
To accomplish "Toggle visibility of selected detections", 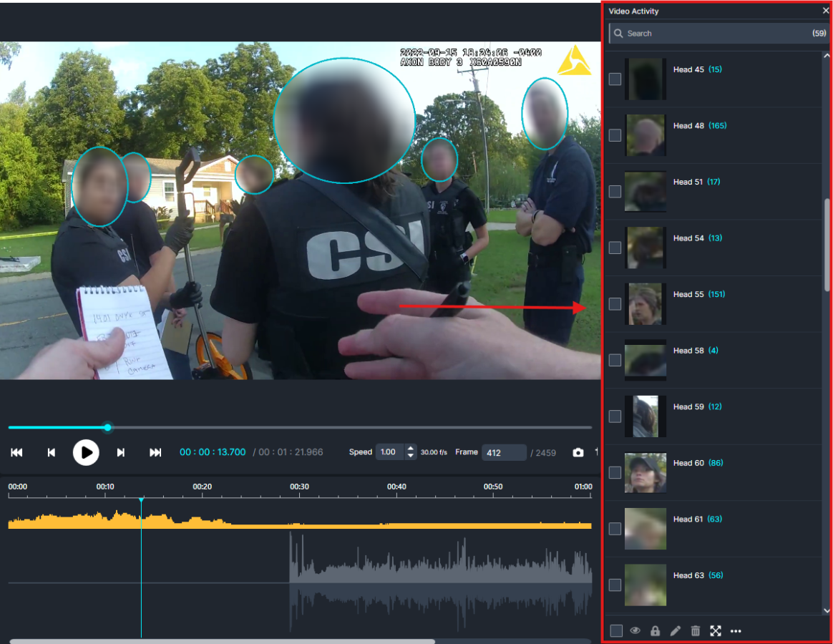I will coord(635,630).
